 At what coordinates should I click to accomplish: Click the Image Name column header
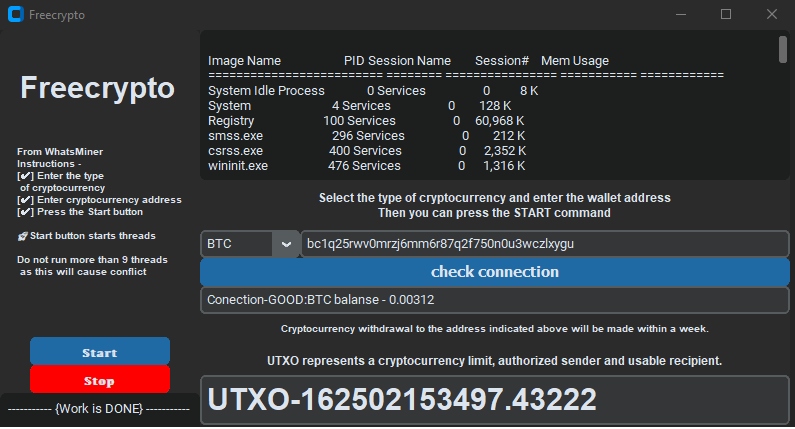244,61
